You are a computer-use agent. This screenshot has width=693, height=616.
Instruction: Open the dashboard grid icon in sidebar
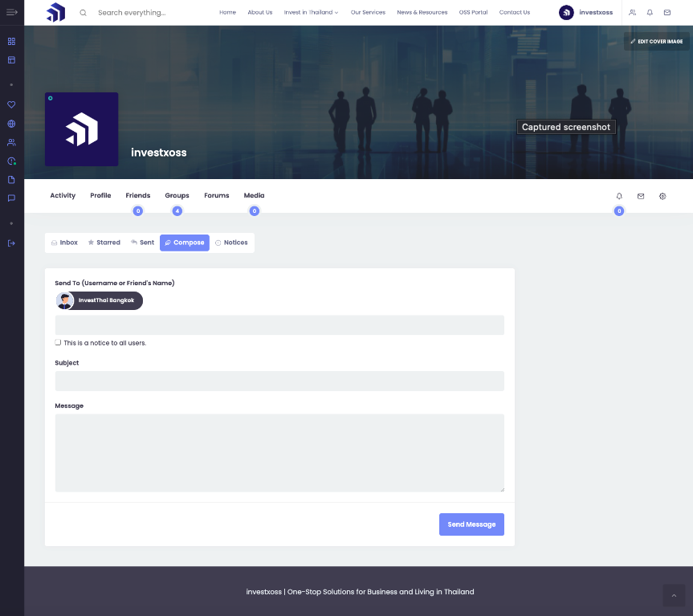coord(11,42)
